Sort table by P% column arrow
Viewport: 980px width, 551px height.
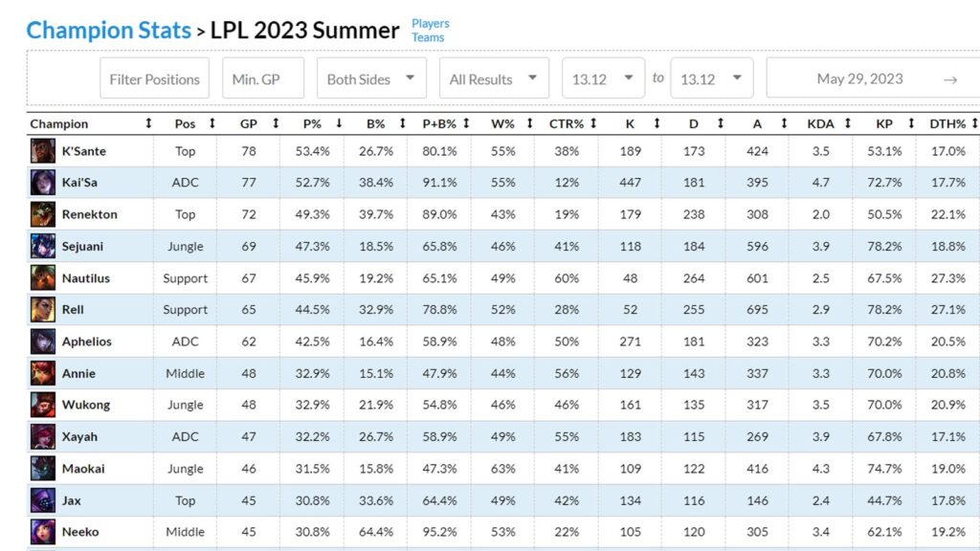339,123
